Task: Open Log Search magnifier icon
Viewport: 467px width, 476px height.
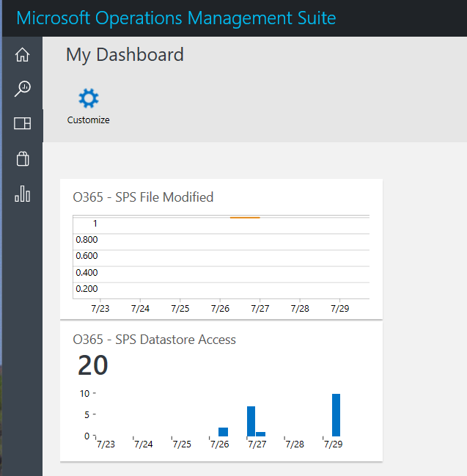Action: pyautogui.click(x=23, y=89)
